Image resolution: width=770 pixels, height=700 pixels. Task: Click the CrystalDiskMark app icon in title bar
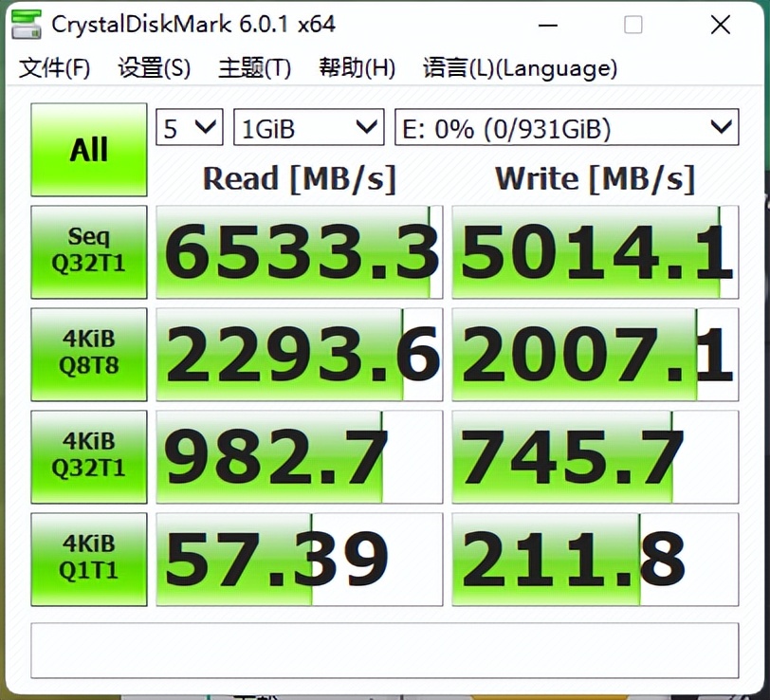point(26,24)
